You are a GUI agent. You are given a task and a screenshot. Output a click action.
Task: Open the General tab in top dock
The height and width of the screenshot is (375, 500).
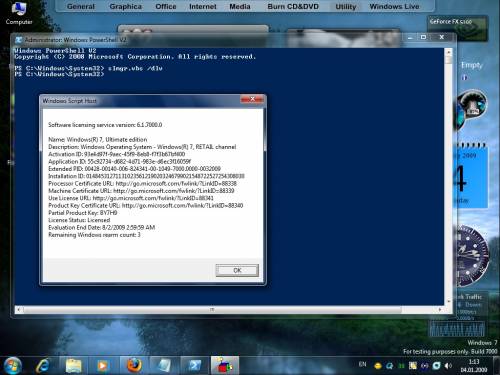[81, 6]
